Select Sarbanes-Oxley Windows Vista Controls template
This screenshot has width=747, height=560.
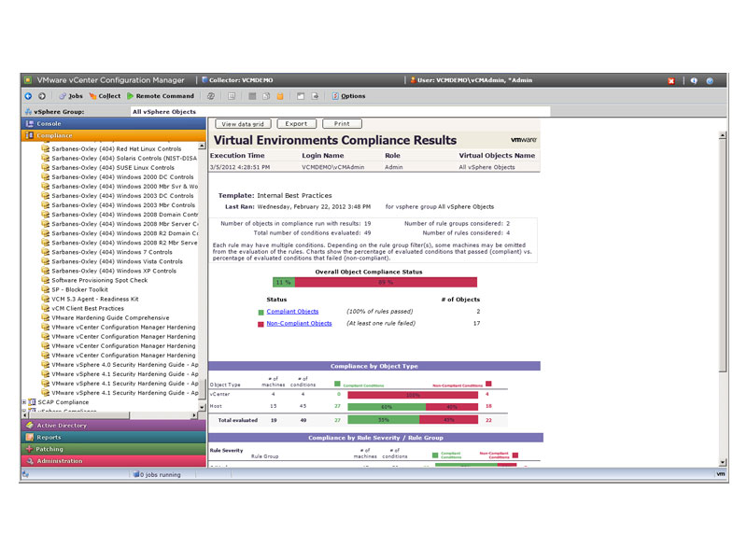118,262
